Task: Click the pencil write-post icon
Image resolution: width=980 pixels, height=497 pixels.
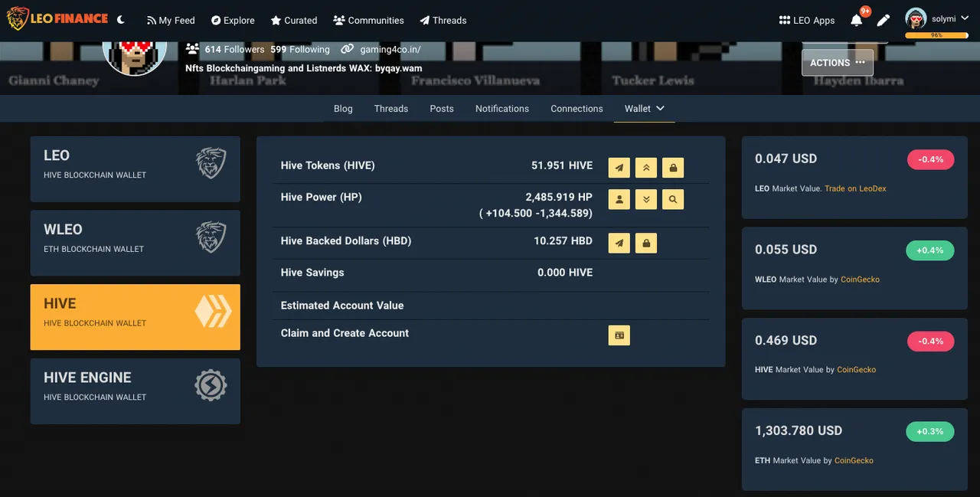Action: point(884,20)
